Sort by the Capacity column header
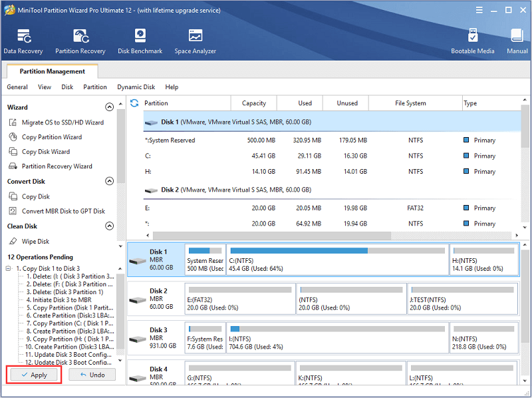532x398 pixels. click(254, 103)
